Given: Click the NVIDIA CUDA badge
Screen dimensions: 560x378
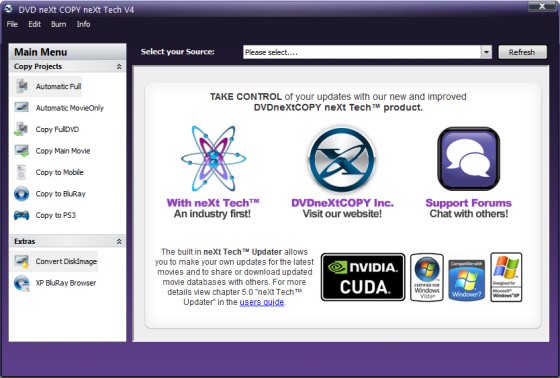Looking at the screenshot, I should (363, 277).
